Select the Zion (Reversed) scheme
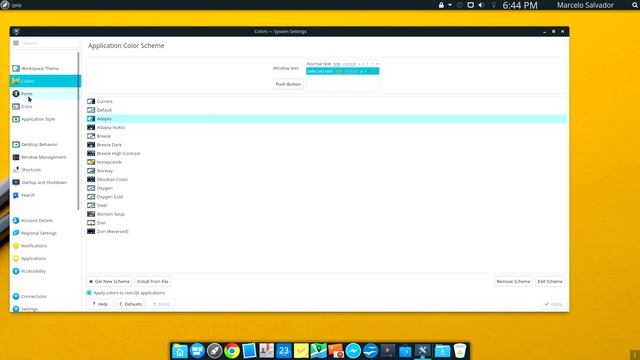Viewport: 640px width, 360px height. pyautogui.click(x=327, y=231)
